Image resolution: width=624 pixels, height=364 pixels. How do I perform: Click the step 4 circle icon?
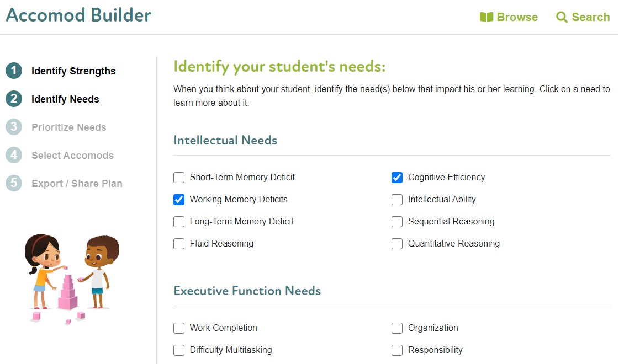click(14, 155)
